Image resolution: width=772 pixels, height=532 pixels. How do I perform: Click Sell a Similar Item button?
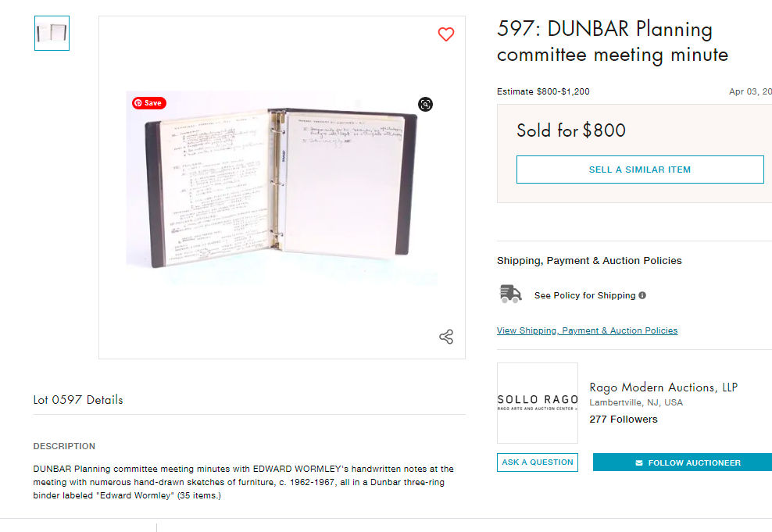point(640,170)
